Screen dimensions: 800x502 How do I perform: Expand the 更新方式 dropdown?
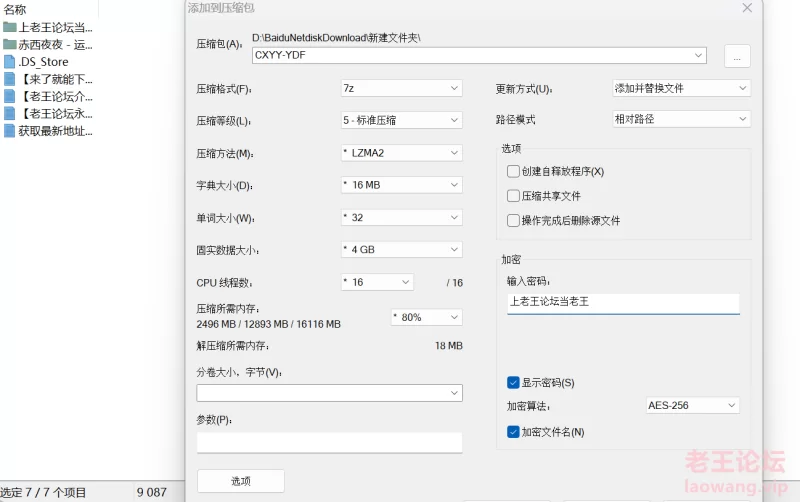(x=680, y=88)
